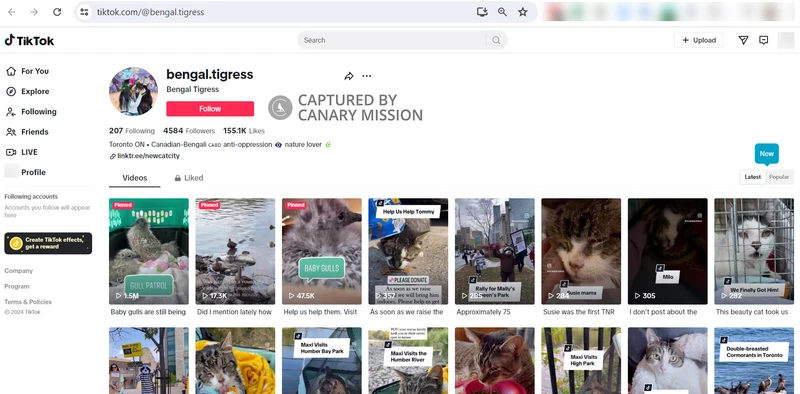Open For You feed in sidebar
The width and height of the screenshot is (800, 394).
(x=27, y=71)
